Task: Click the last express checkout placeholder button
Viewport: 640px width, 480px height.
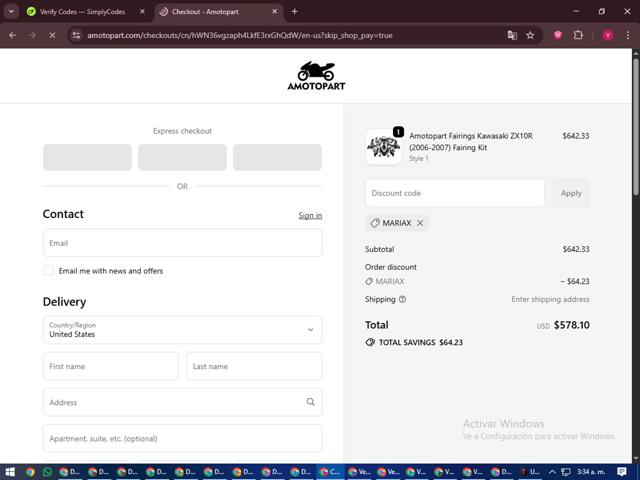Action: (278, 157)
